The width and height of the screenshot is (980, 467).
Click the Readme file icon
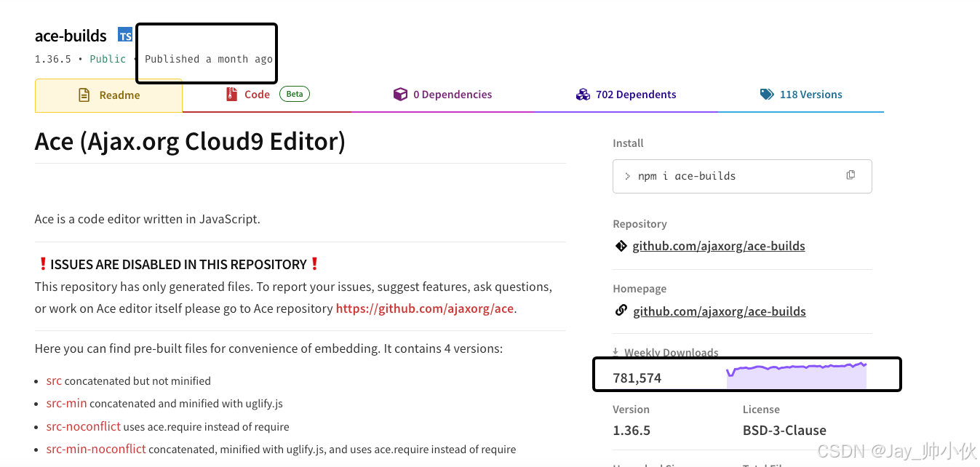tap(84, 95)
